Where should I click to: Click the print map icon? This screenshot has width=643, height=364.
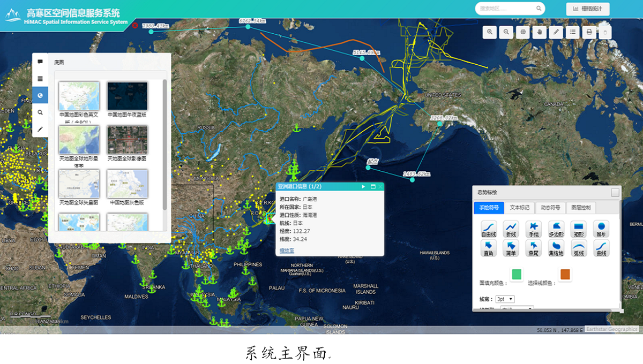589,32
